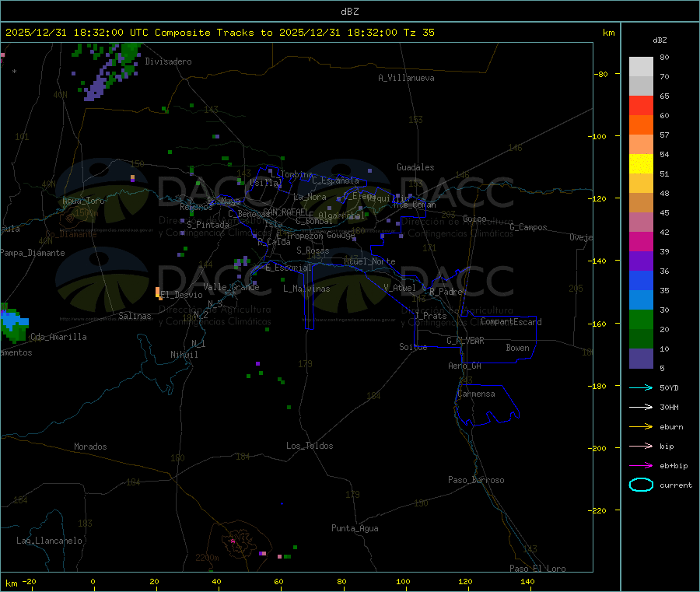Click the Divisadero map label

click(x=168, y=61)
